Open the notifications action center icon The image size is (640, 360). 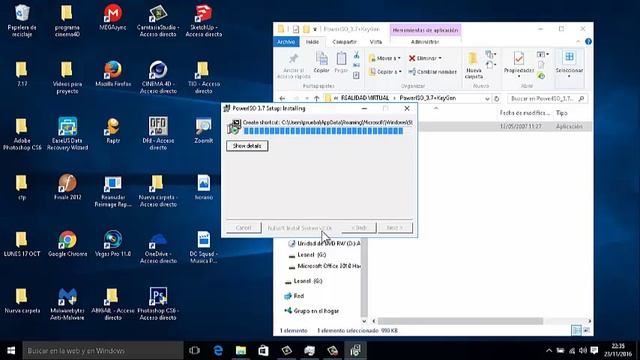pyautogui.click(x=594, y=351)
